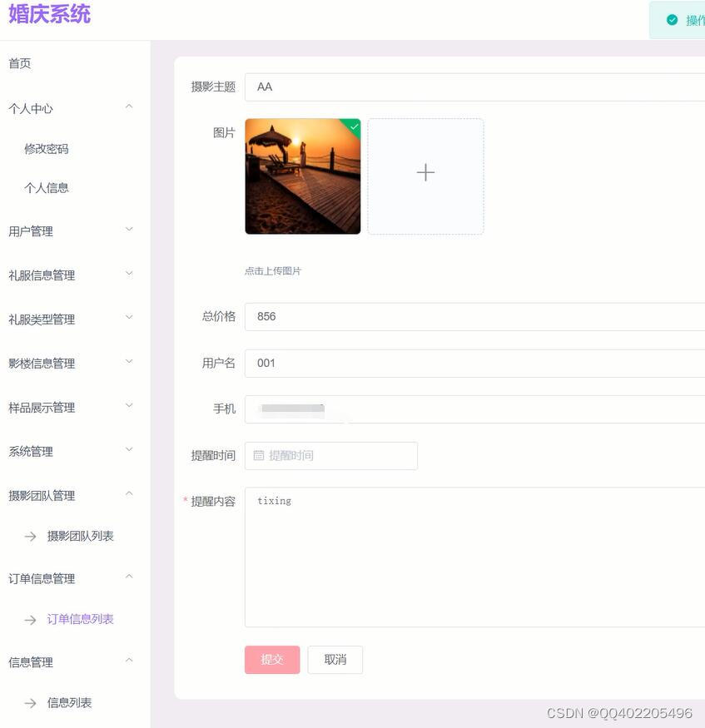
Task: Select the 系统管理 menu label
Action: click(x=31, y=451)
